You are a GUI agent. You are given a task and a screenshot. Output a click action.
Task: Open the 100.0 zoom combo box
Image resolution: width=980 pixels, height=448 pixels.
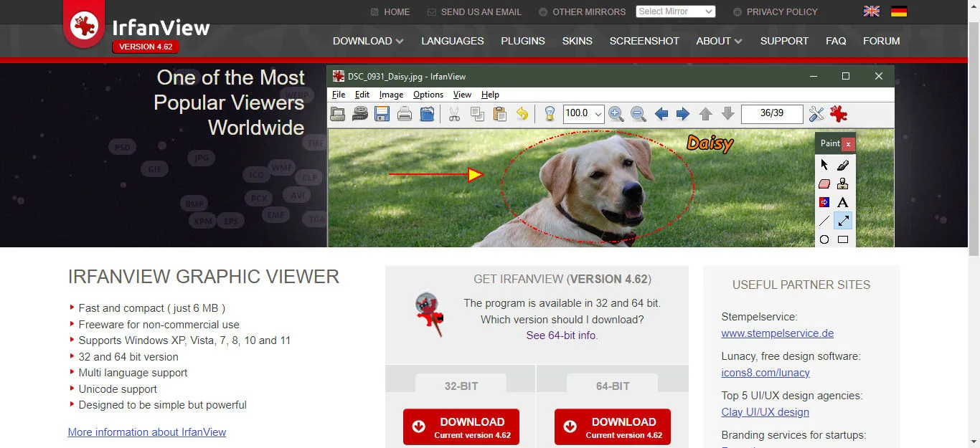click(x=583, y=113)
